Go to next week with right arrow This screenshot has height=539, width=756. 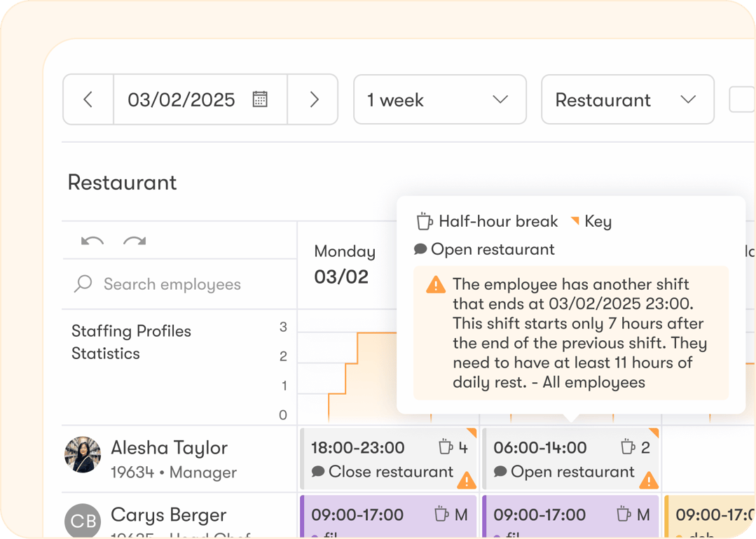[x=314, y=99]
